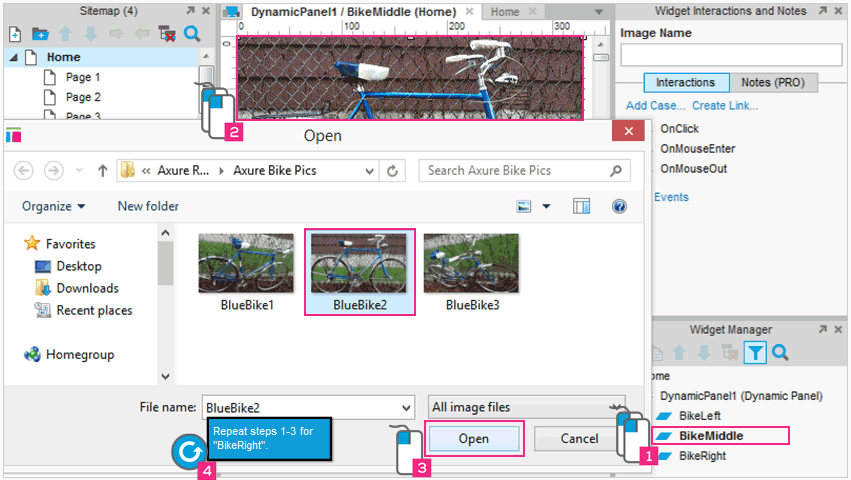Click the add folder icon in Sitemap
The width and height of the screenshot is (851, 480).
click(x=40, y=34)
